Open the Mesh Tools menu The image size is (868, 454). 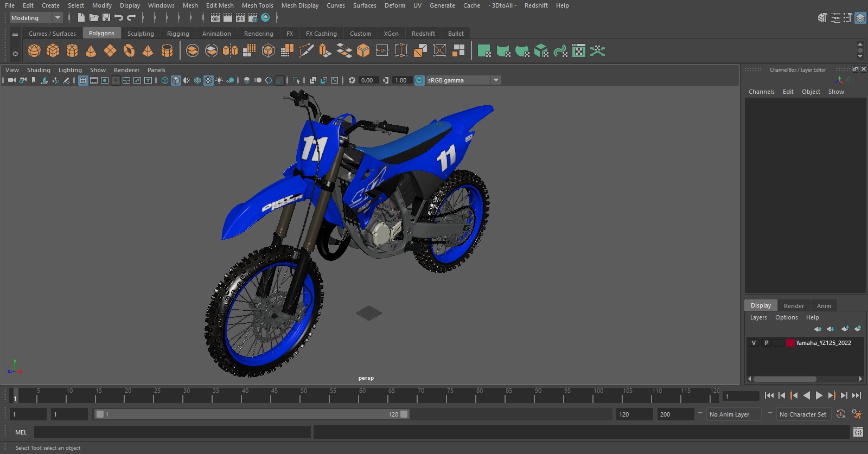click(x=257, y=5)
